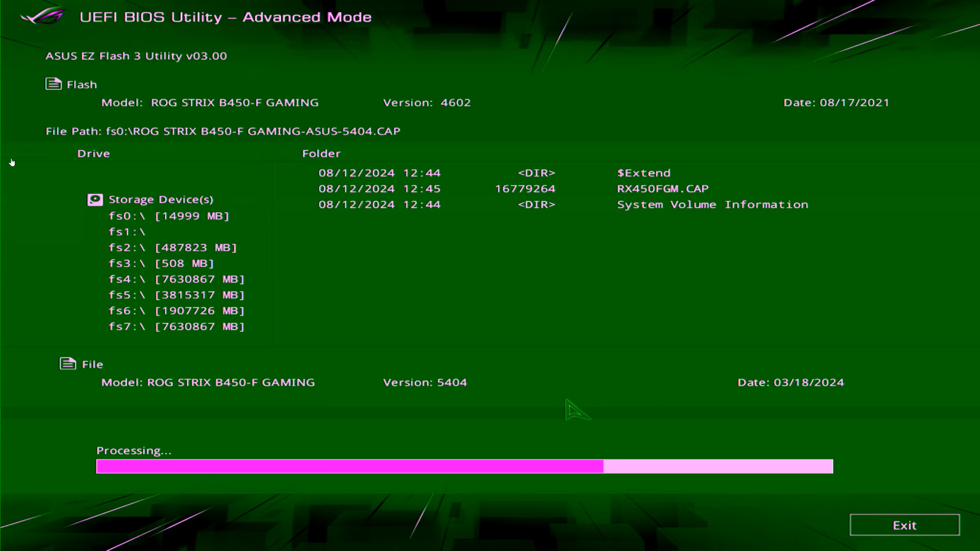Select drive fs7:\ [7630867 MB]

click(x=177, y=326)
